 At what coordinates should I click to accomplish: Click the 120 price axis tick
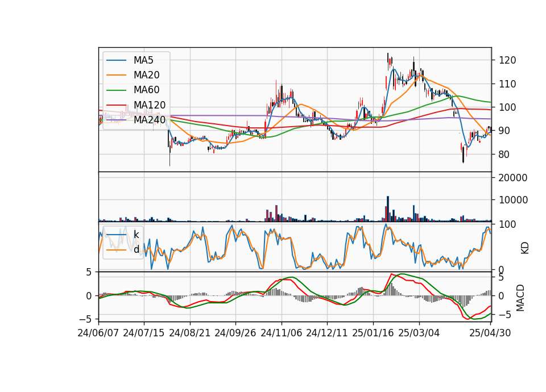click(507, 61)
